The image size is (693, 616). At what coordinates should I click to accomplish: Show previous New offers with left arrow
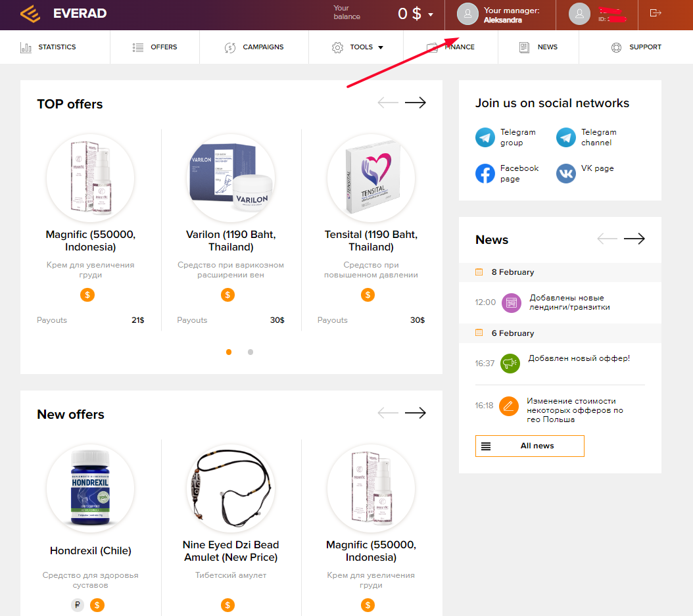pos(388,413)
